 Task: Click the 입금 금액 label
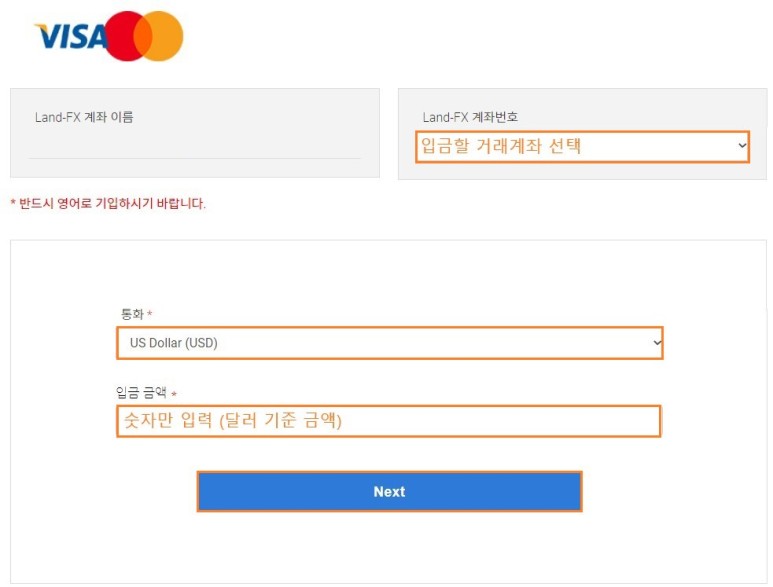[141, 393]
